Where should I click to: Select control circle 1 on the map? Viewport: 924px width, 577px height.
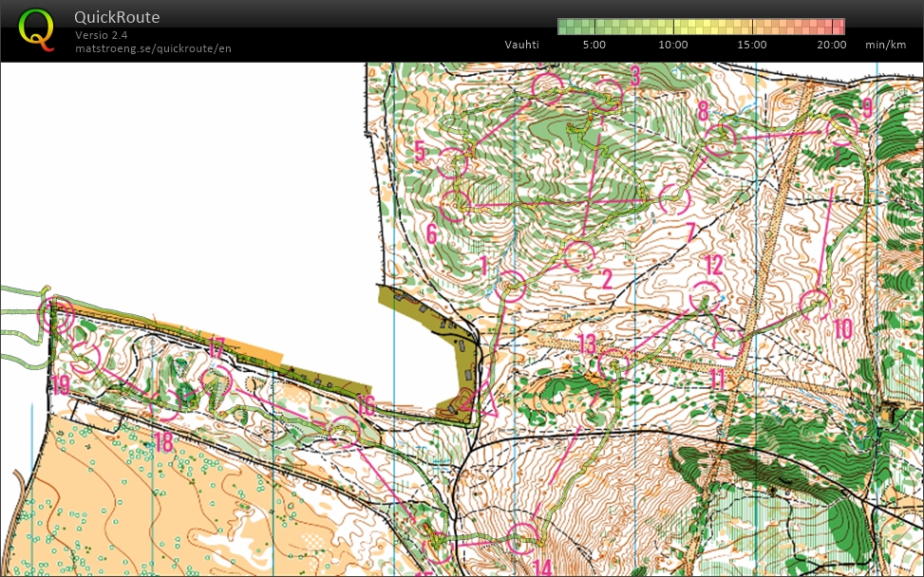[x=512, y=286]
